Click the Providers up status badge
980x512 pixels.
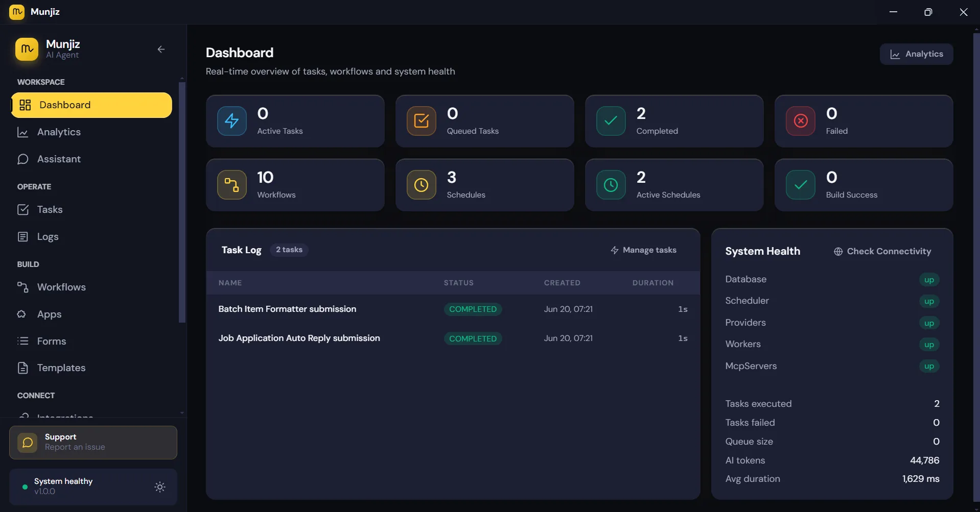point(929,323)
